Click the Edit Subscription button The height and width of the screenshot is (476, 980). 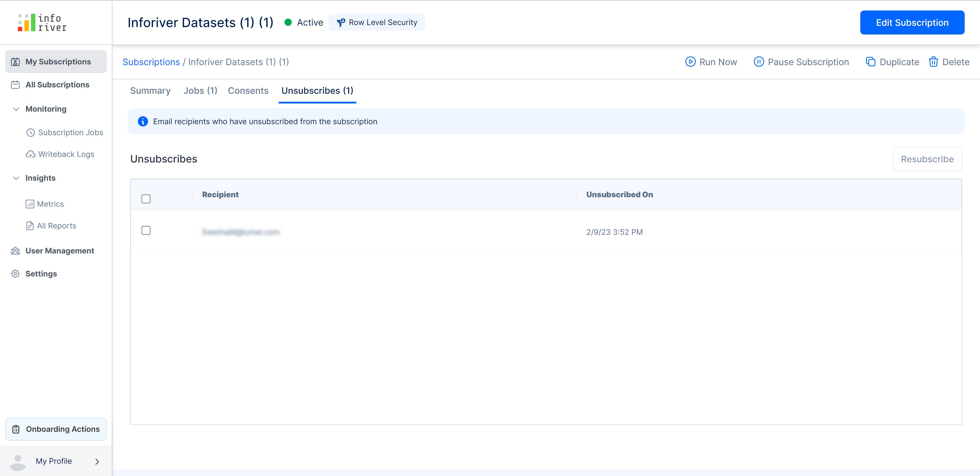coord(912,22)
